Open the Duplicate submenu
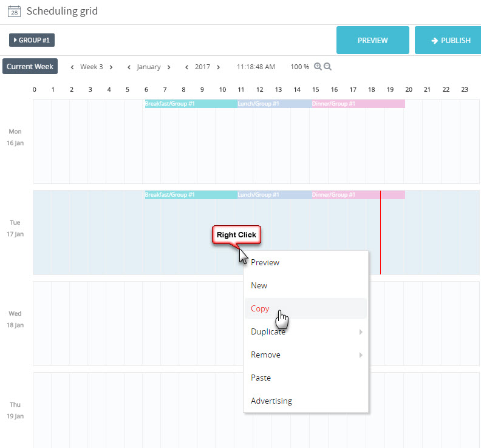This screenshot has width=481, height=448. click(x=306, y=332)
